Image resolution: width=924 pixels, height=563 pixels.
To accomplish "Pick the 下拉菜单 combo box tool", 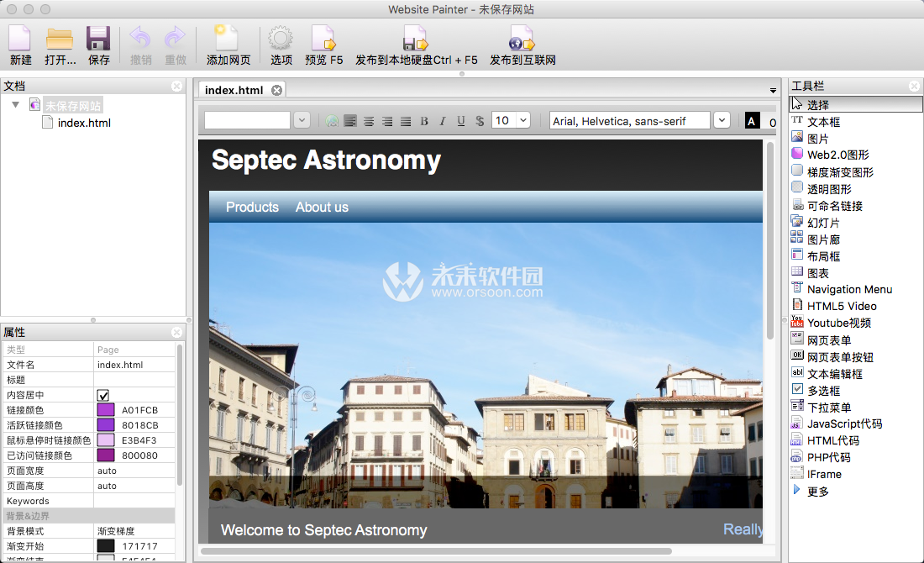I will point(828,408).
